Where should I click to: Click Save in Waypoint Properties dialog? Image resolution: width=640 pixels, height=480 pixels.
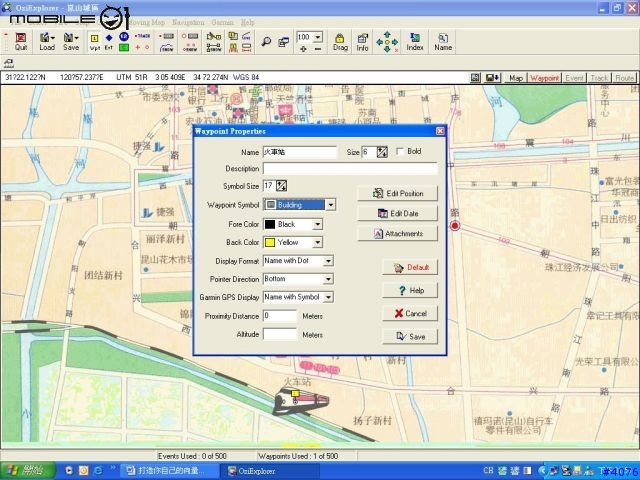tap(410, 336)
